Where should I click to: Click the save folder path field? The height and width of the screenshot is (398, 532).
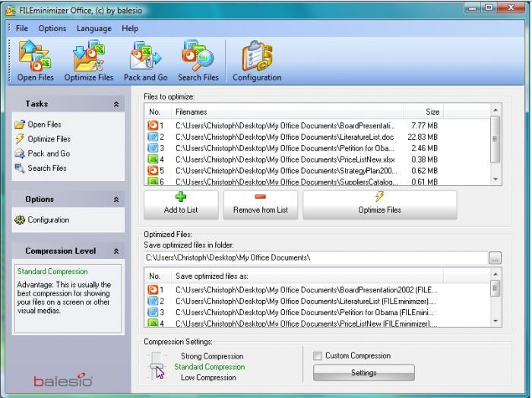[316, 258]
